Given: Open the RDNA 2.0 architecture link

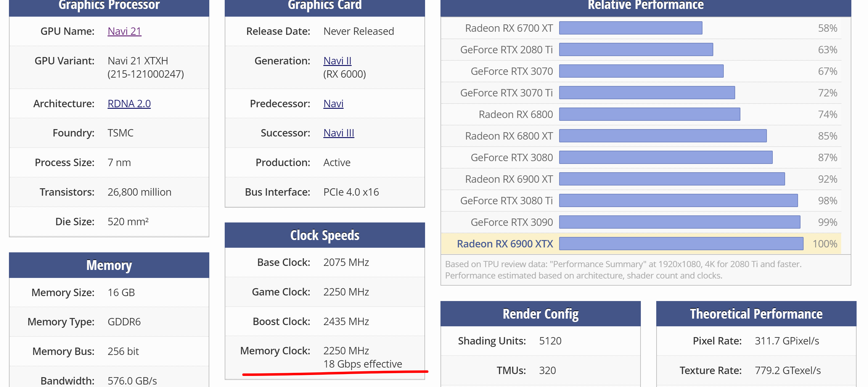Looking at the screenshot, I should click(129, 104).
